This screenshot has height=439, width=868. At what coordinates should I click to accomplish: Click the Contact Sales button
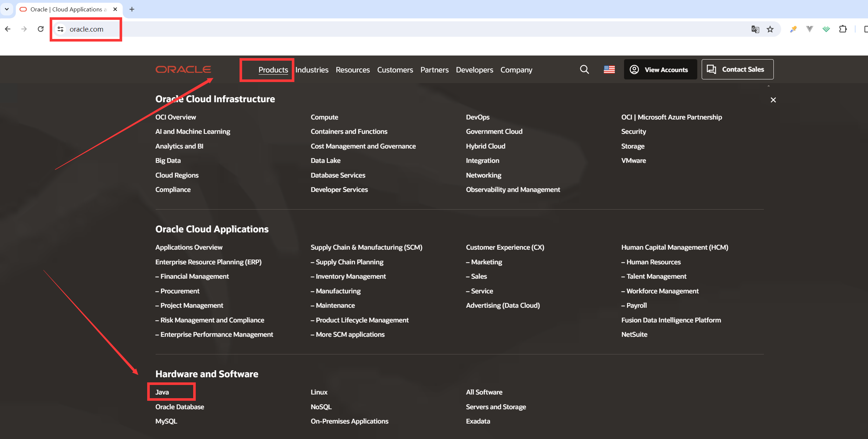[735, 69]
